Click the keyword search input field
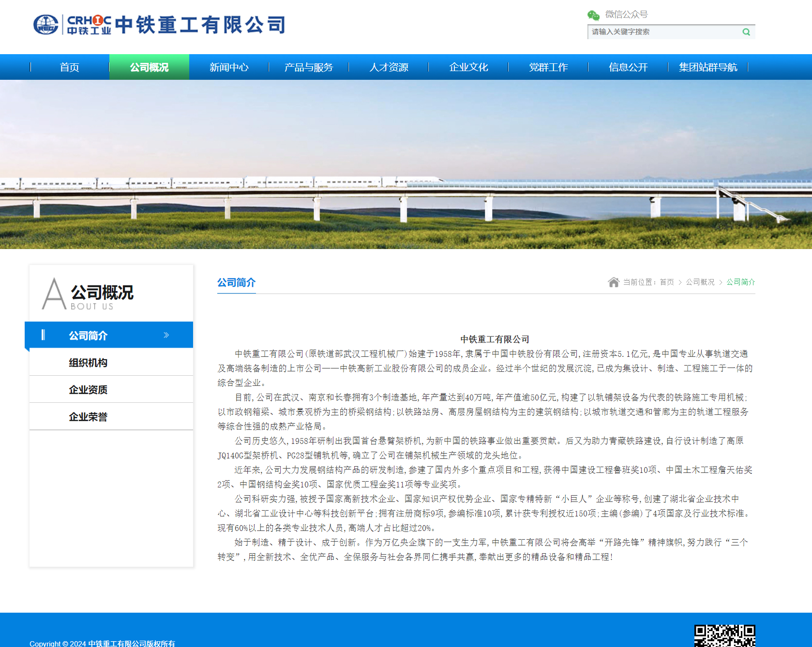Viewport: 812px width, 647px height. [665, 32]
